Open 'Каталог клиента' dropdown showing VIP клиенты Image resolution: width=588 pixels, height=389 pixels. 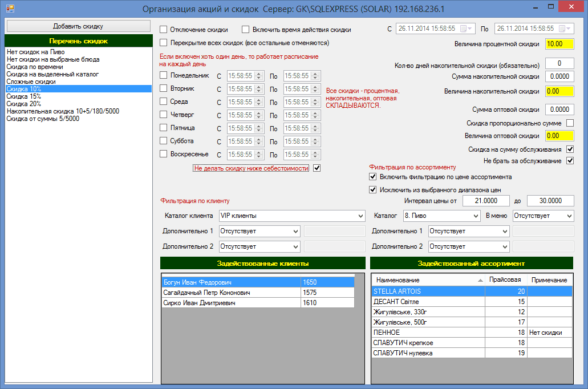[292, 216]
